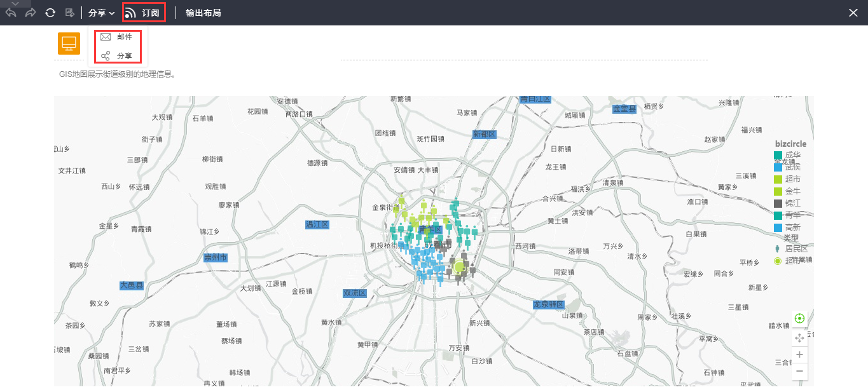Toggle 锦江 gray legend entry
Image resolution: width=868 pixels, height=392 pixels.
792,203
